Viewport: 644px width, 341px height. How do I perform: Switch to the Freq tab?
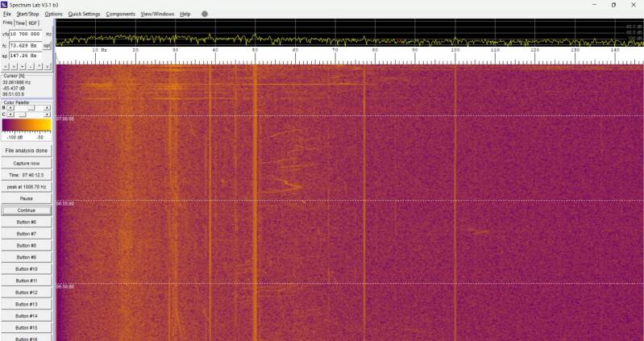(x=8, y=23)
